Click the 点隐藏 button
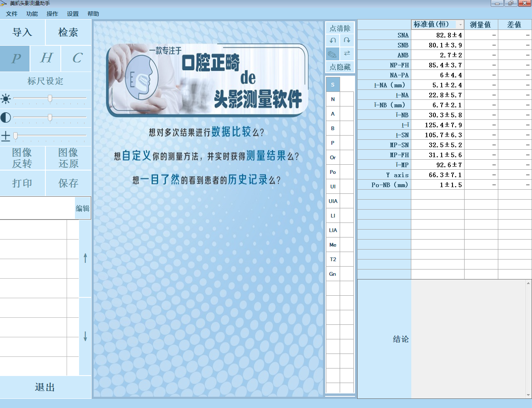Screen dimensions: 532x408 pyautogui.click(x=340, y=67)
